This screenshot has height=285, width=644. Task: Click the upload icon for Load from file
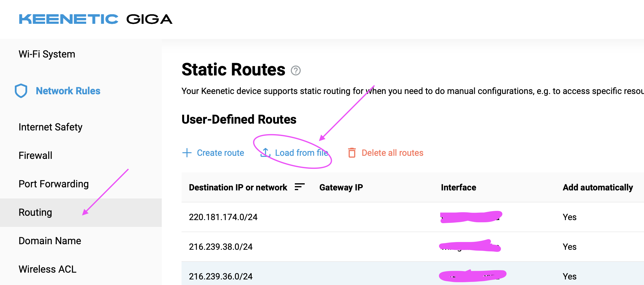265,153
